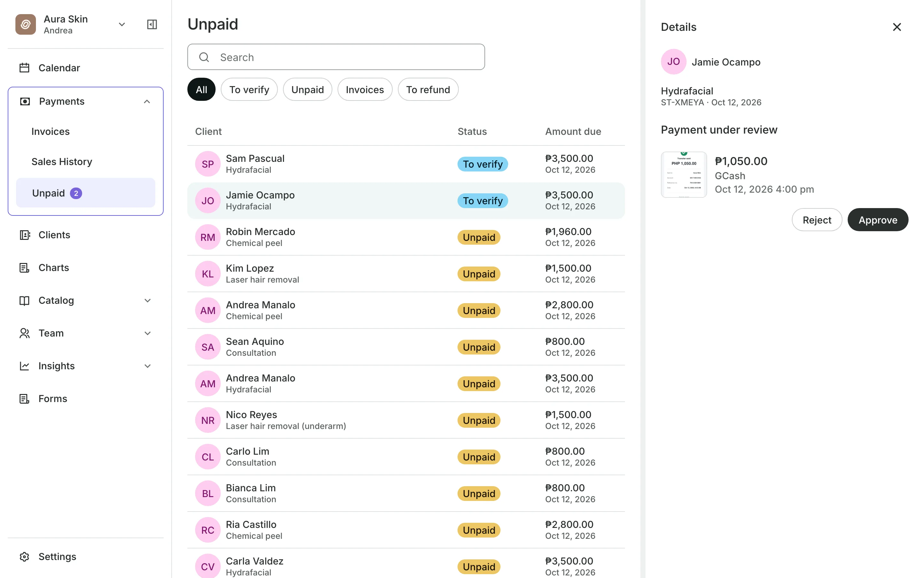Click the Settings gear icon
Screen dimensions: 924x578
[24, 556]
